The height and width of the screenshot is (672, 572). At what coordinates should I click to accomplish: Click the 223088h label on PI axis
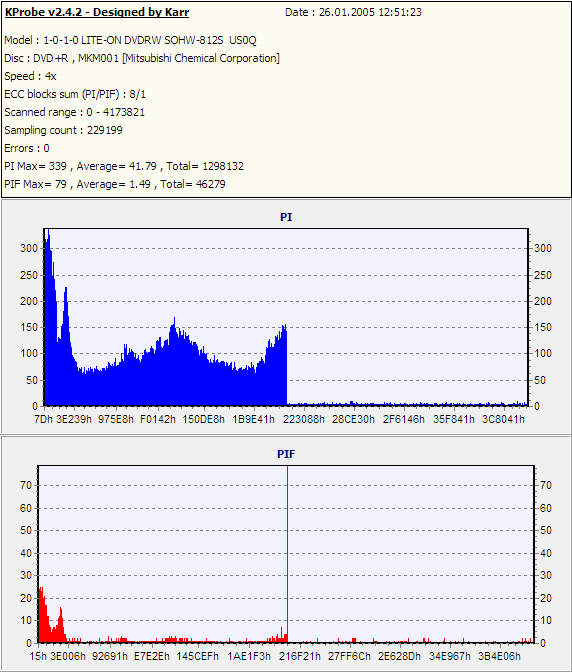304,419
